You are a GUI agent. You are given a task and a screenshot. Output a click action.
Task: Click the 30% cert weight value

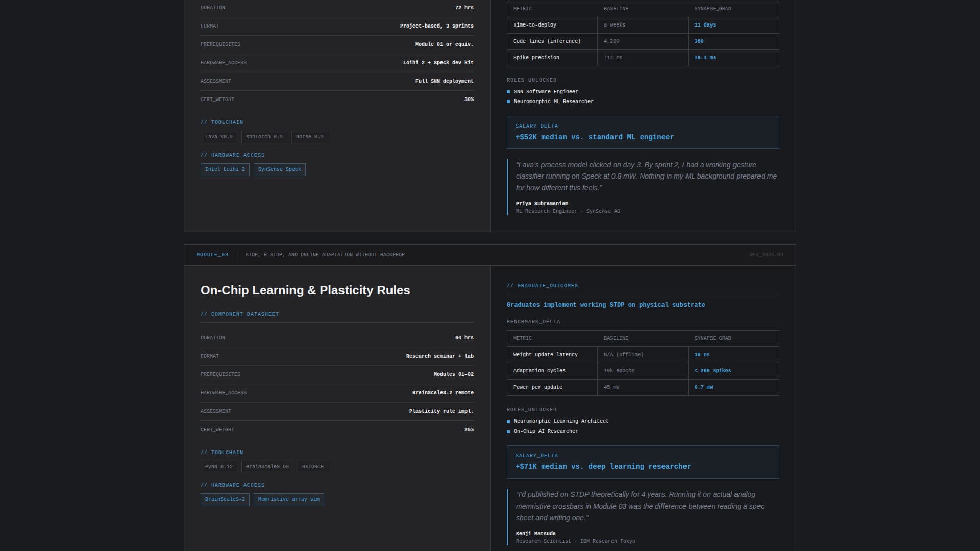click(469, 99)
